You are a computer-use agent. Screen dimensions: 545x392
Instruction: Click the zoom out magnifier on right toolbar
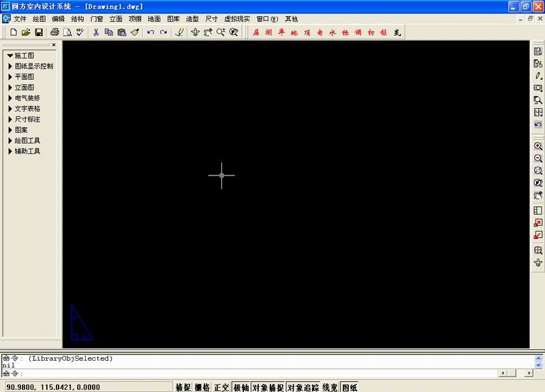[538, 159]
